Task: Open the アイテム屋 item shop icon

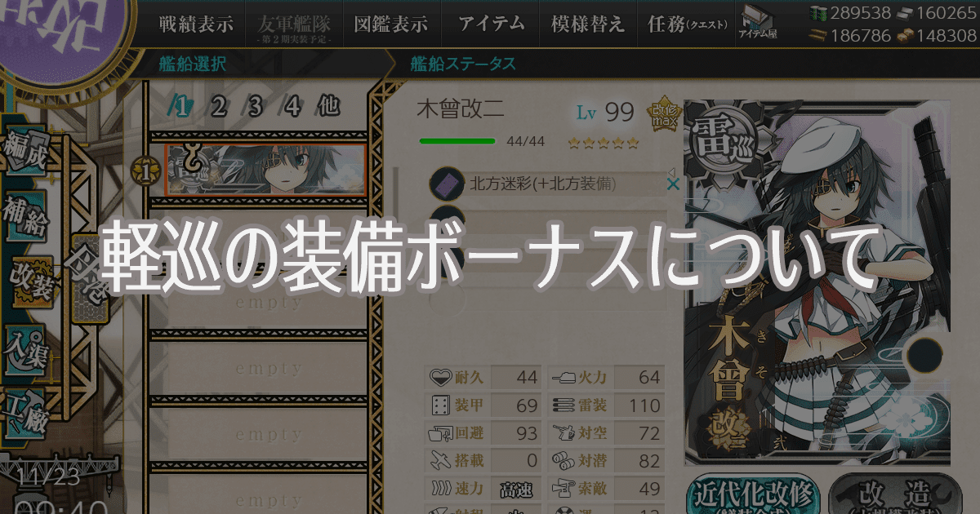Action: (757, 23)
